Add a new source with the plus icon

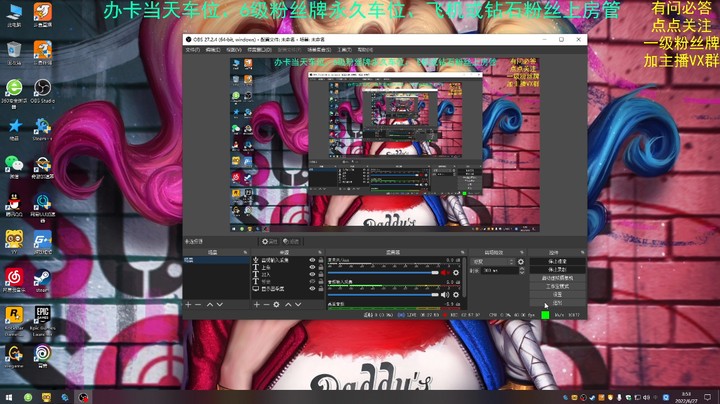click(257, 304)
